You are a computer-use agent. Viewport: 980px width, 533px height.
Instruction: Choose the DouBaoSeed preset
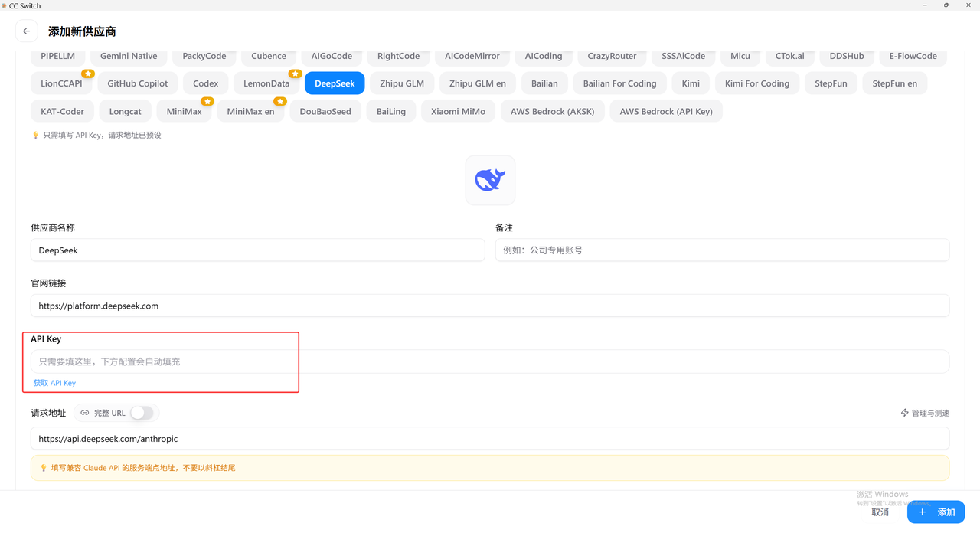click(325, 111)
